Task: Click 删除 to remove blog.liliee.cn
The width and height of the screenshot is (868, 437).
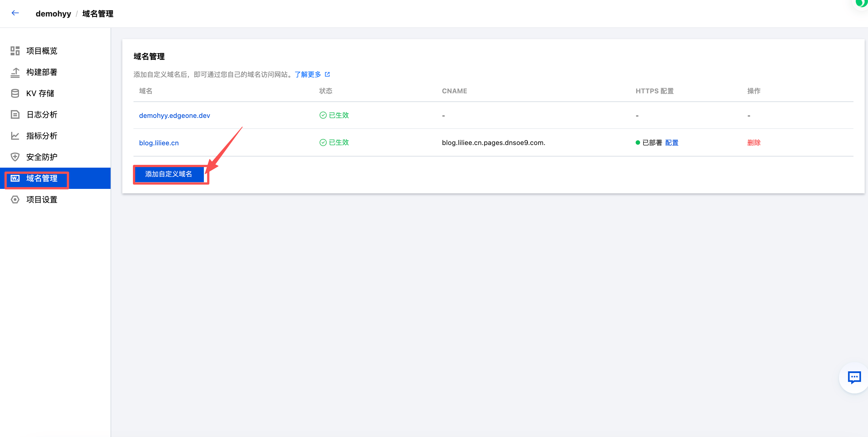Action: pyautogui.click(x=753, y=142)
